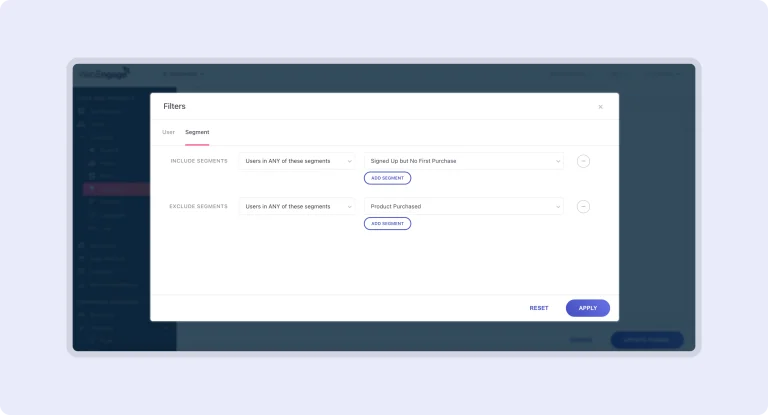Image resolution: width=768 pixels, height=415 pixels.
Task: Click Add Segment under Exclude Segments
Action: point(387,224)
